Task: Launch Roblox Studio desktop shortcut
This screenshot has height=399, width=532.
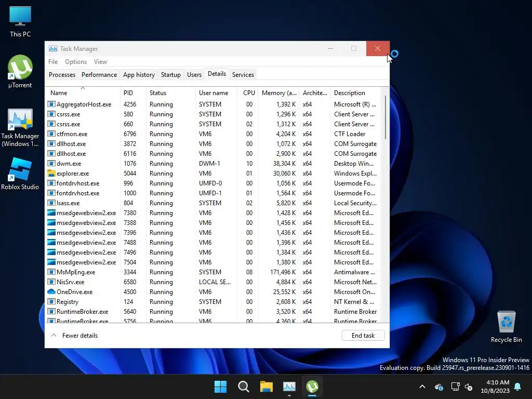Action: click(20, 174)
